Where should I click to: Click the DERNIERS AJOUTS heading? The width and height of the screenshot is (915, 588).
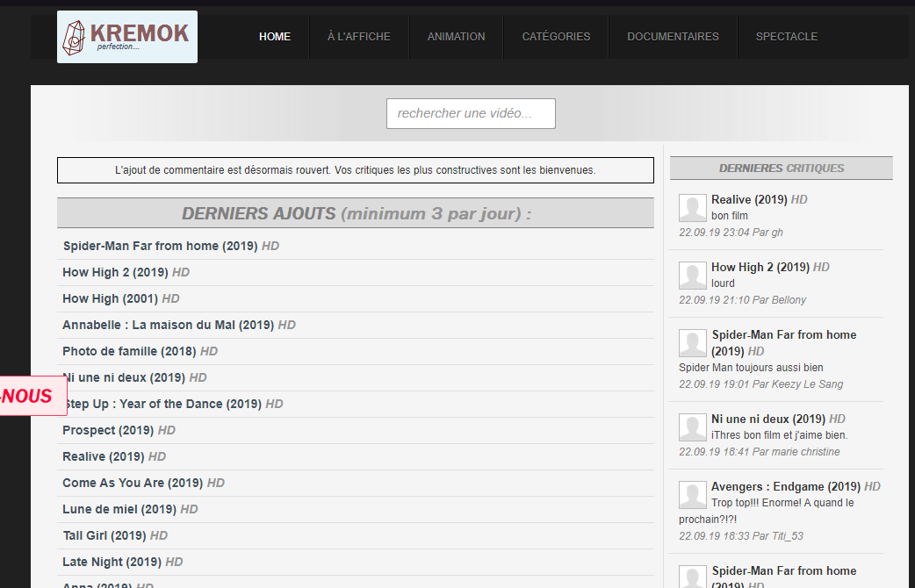coord(356,213)
